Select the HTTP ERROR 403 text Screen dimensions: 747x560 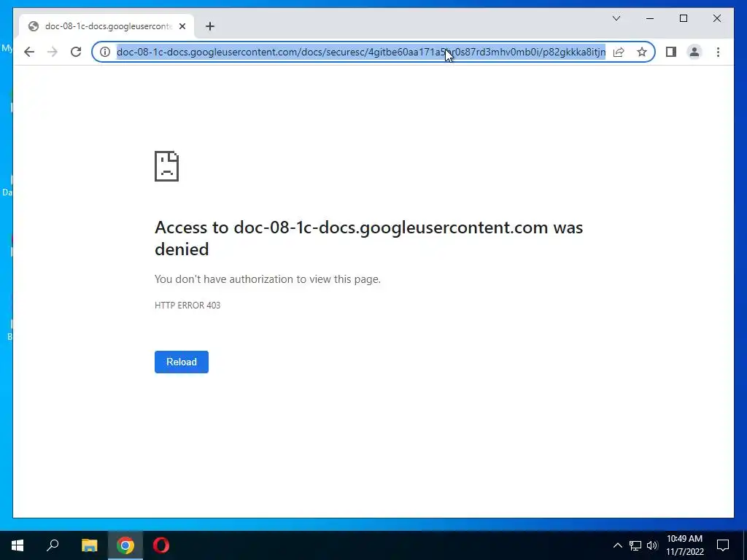[187, 306]
